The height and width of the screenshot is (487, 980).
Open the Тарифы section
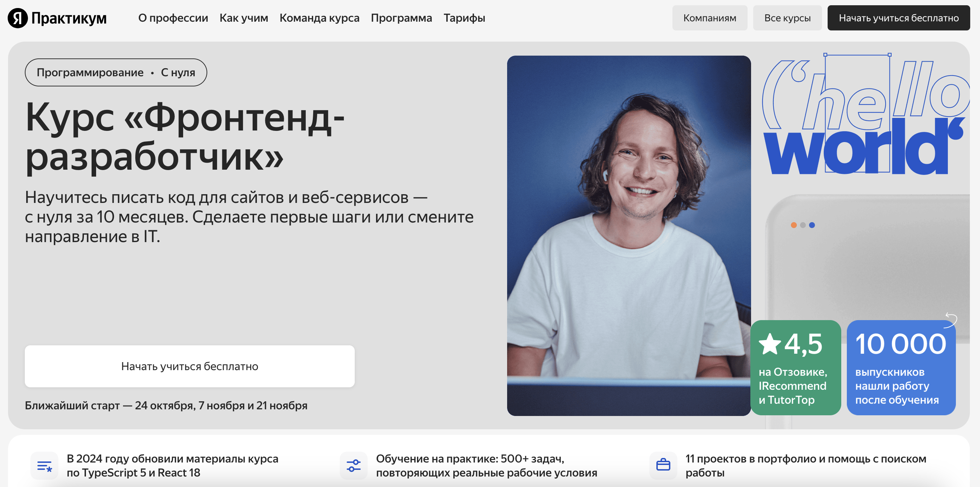coord(464,18)
